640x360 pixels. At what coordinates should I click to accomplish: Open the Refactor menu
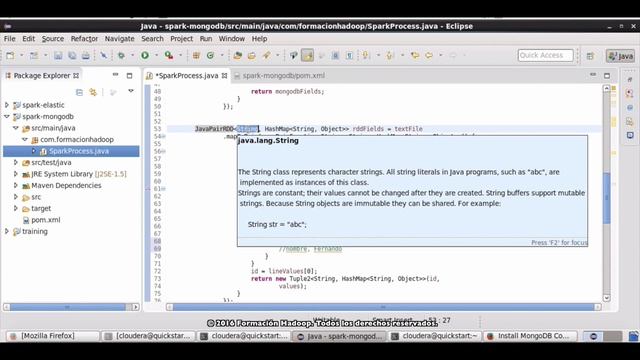pos(84,39)
